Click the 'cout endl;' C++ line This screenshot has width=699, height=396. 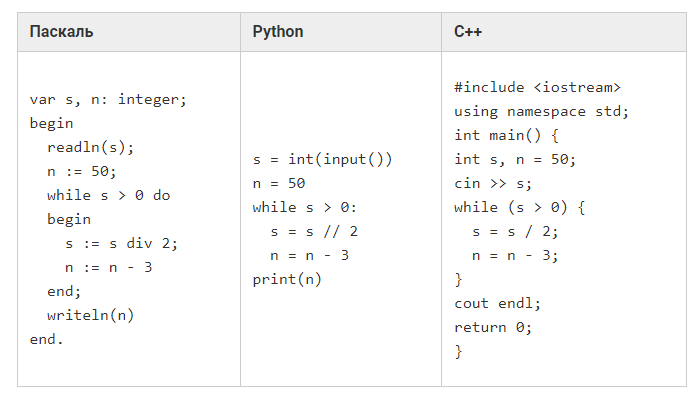(497, 304)
